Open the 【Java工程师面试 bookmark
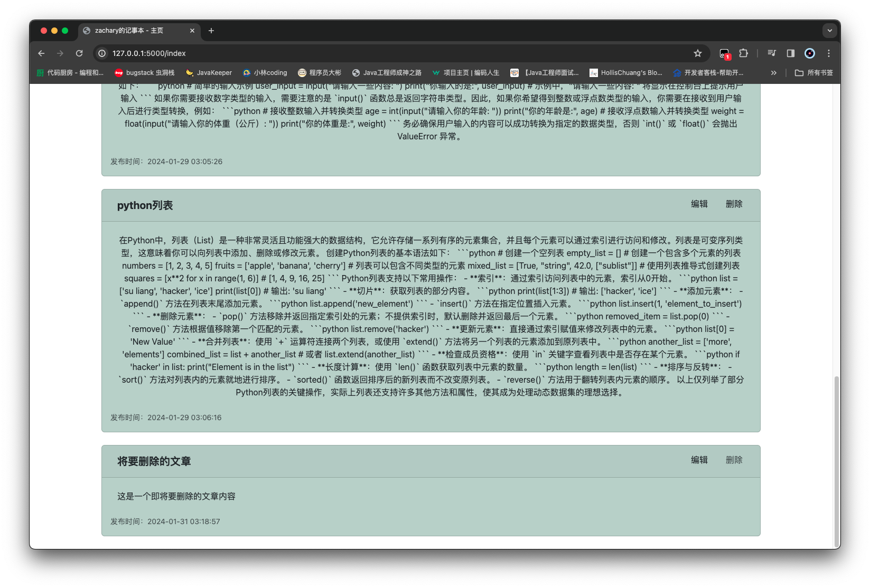The height and width of the screenshot is (588, 870). point(545,73)
